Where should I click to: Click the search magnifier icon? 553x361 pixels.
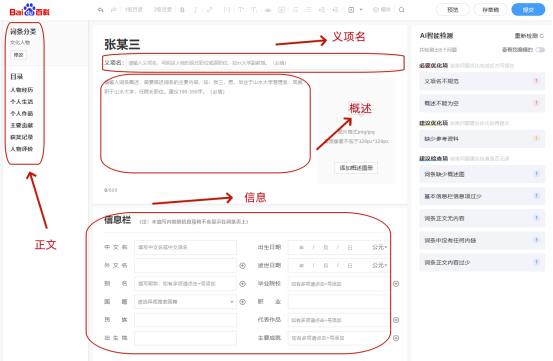(401, 10)
